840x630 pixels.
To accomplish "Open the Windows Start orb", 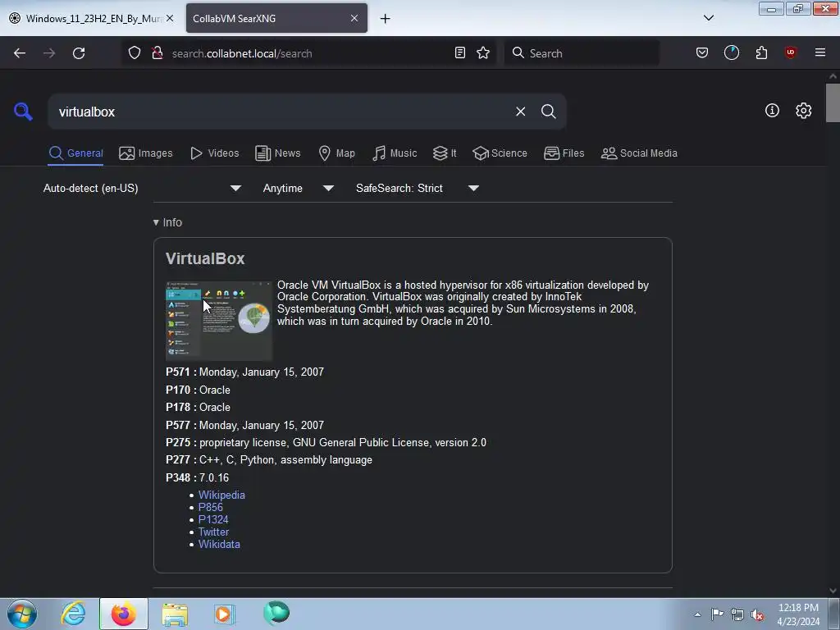I will 22,614.
